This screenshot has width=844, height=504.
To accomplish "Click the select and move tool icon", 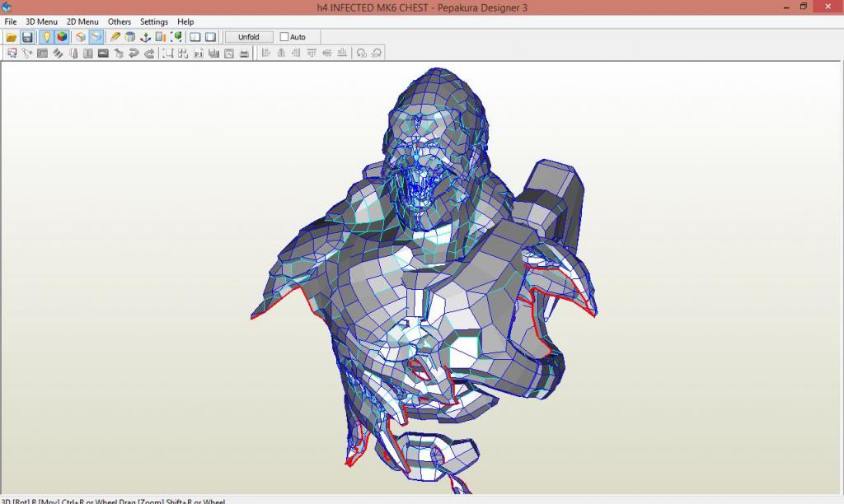I will pyautogui.click(x=12, y=54).
